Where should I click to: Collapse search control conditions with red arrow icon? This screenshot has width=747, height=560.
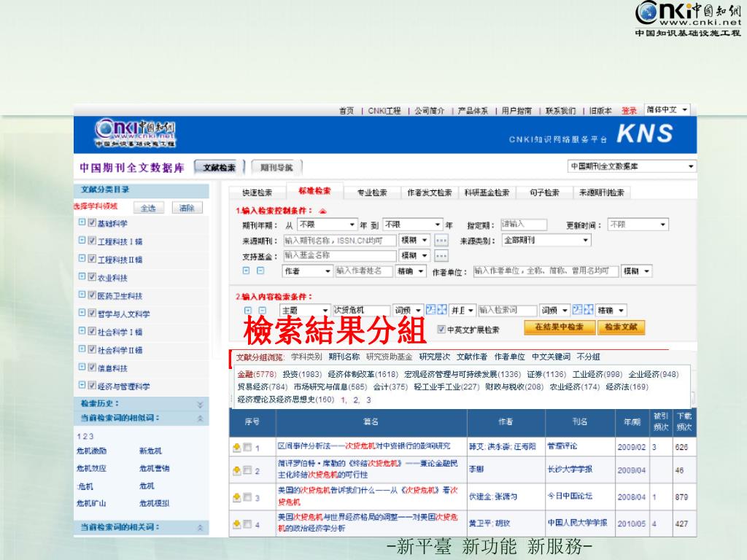click(323, 211)
